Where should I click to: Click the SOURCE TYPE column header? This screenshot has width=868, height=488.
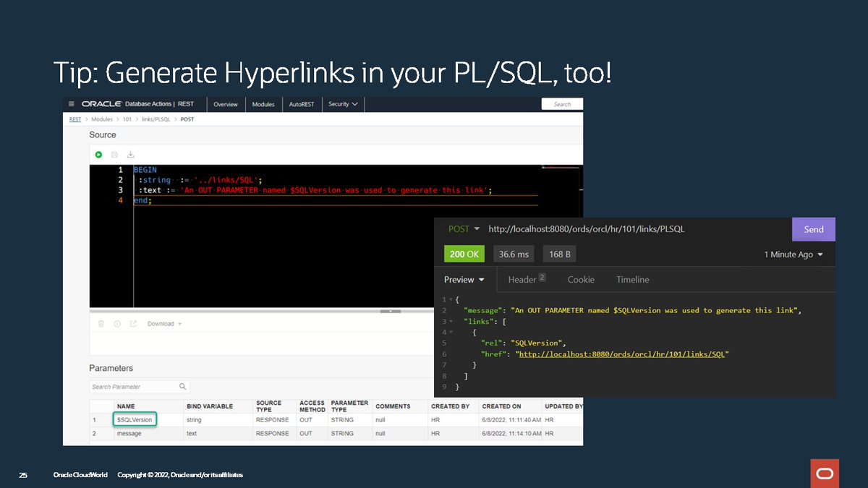point(269,406)
